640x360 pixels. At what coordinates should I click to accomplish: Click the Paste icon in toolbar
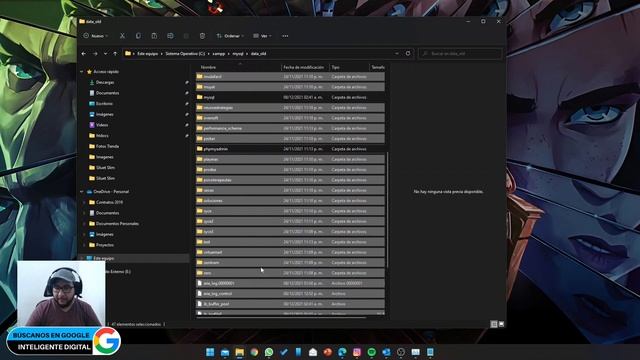154,36
